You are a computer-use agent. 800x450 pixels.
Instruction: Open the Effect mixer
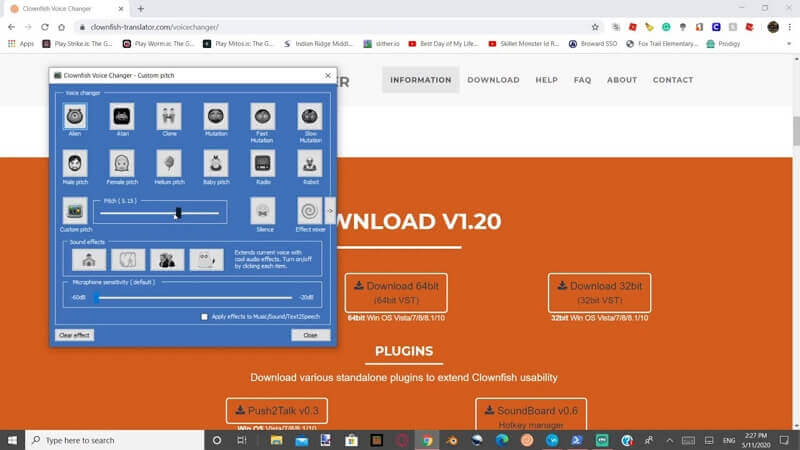click(x=310, y=211)
